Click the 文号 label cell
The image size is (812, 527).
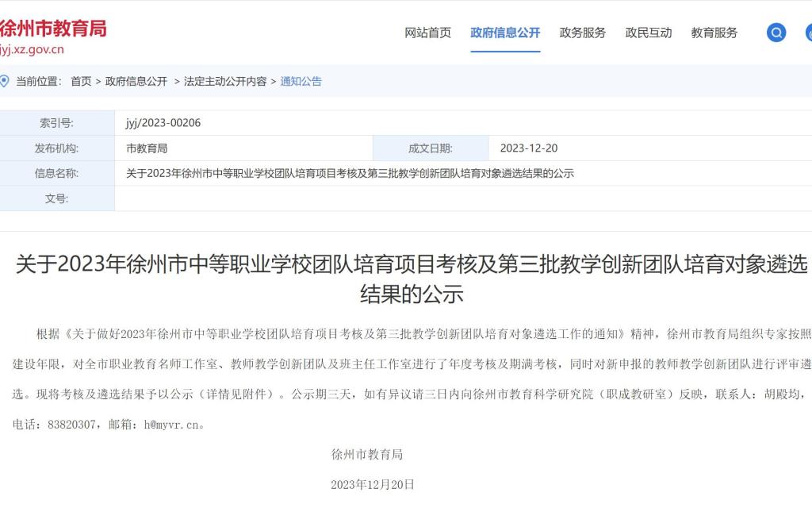[x=57, y=198]
